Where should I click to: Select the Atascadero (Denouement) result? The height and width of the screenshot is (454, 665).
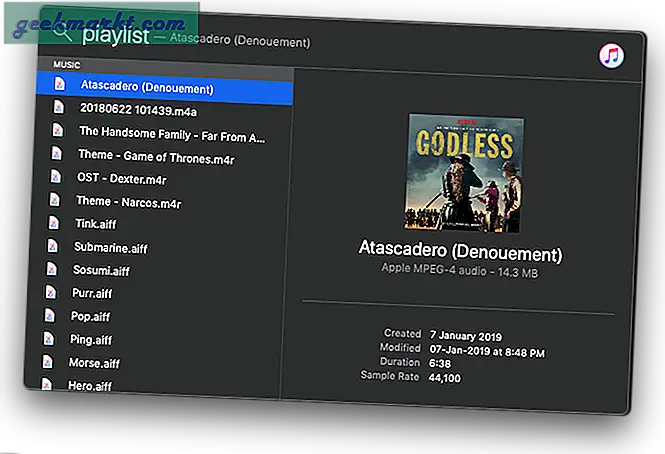click(147, 88)
